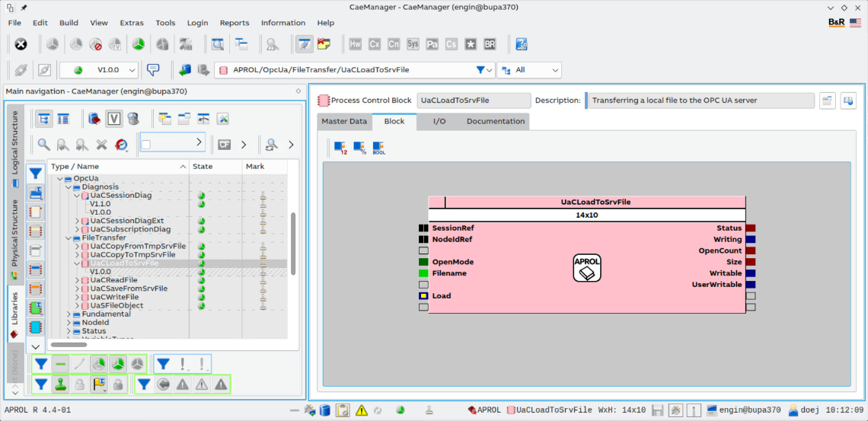
Task: Toggle the green minus filter button
Action: tap(61, 365)
